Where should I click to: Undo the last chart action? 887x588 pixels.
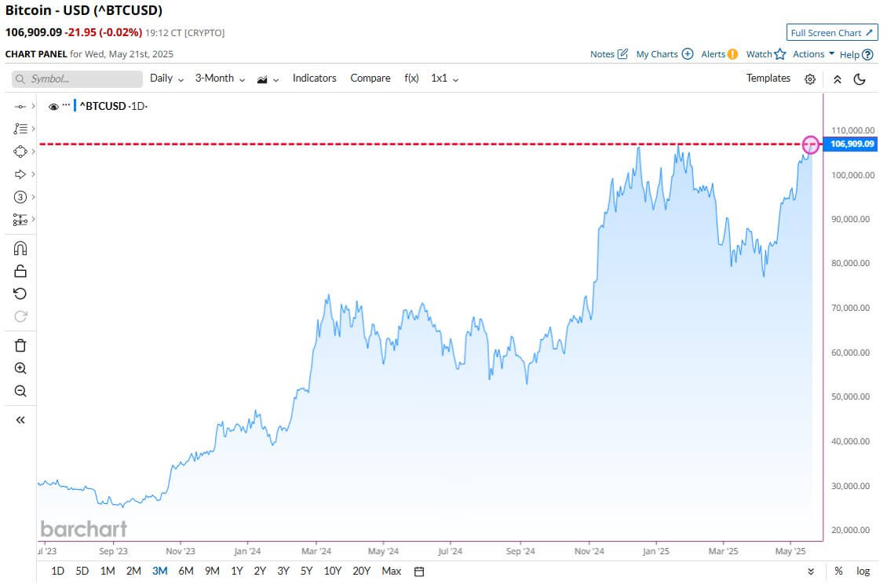(20, 293)
